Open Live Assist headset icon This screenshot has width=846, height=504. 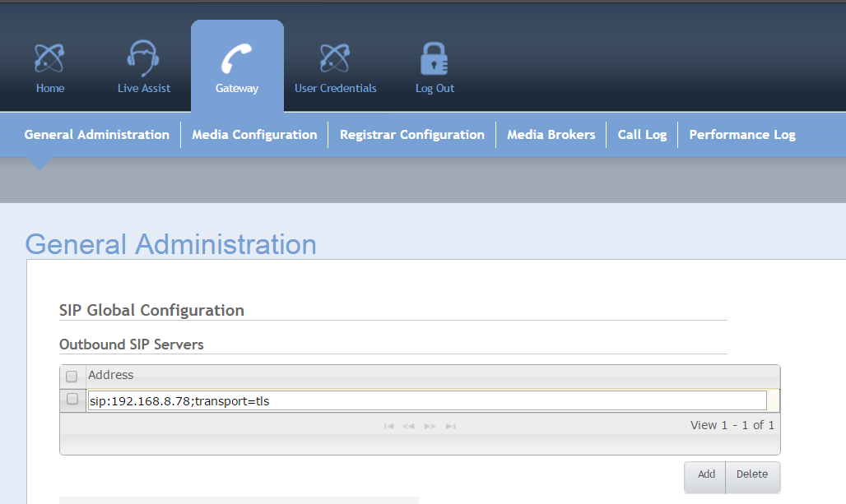[x=143, y=58]
